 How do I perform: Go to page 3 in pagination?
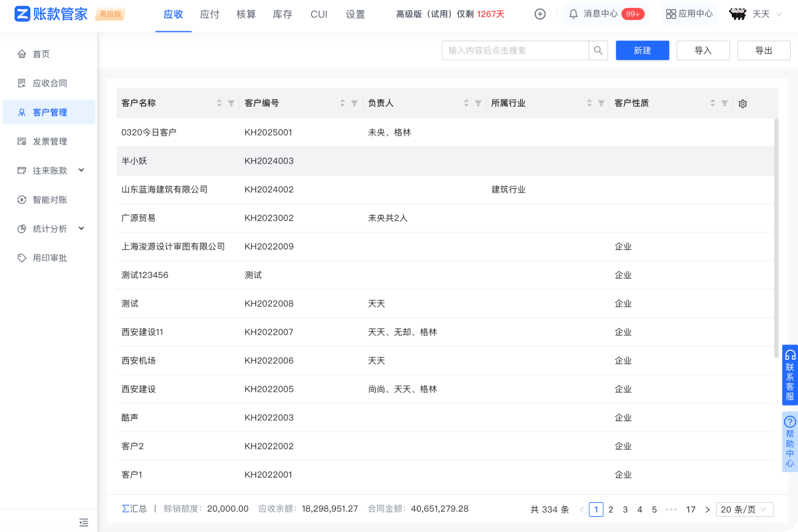click(x=625, y=509)
